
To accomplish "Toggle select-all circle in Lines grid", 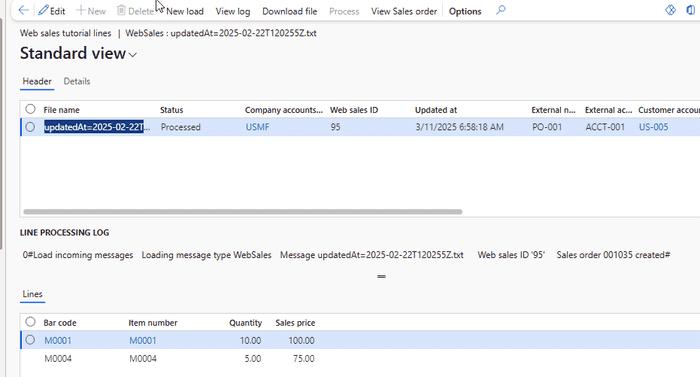I will (x=30, y=322).
